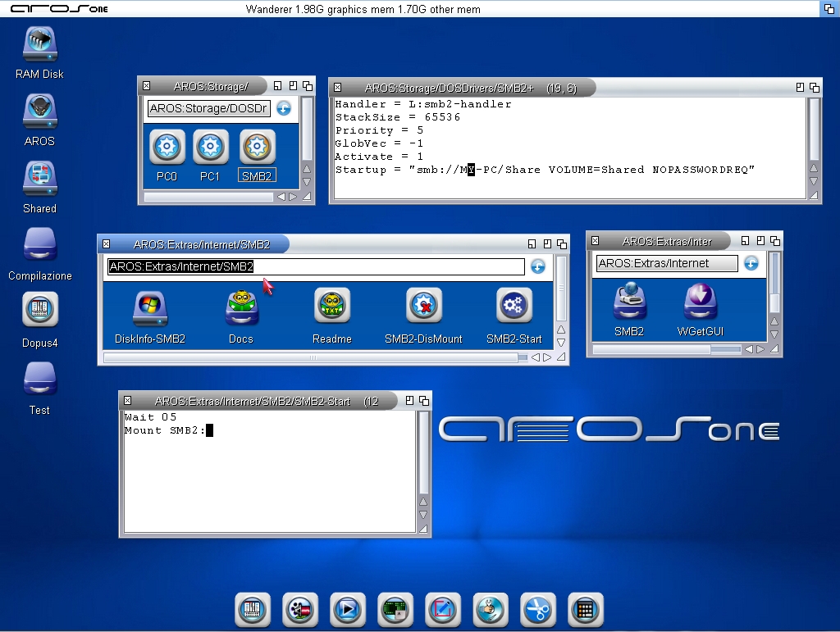The width and height of the screenshot is (840, 632).
Task: Click the AROS:Extras/Internet/SMB2 path field
Action: pos(316,266)
